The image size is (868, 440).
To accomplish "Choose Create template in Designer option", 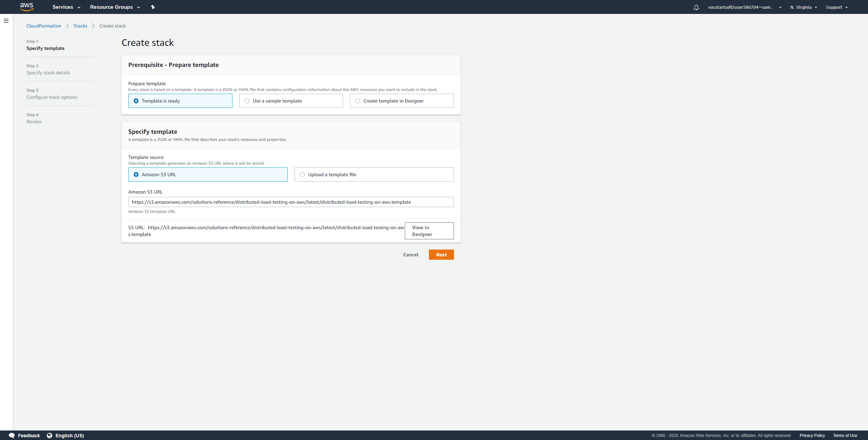I will [x=402, y=101].
